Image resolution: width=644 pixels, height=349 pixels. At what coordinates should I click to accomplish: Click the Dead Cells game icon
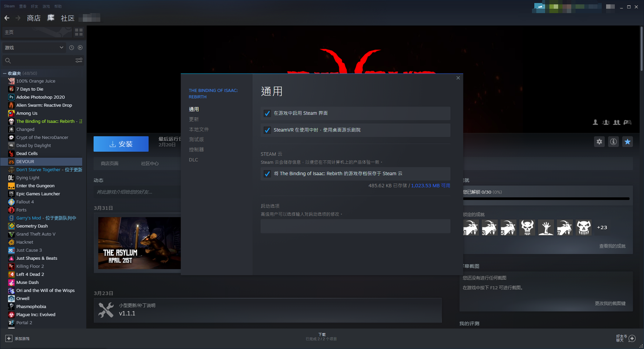click(x=11, y=153)
